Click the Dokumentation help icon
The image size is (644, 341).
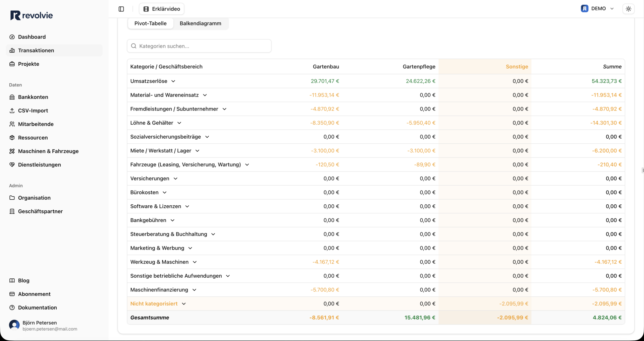(12, 308)
